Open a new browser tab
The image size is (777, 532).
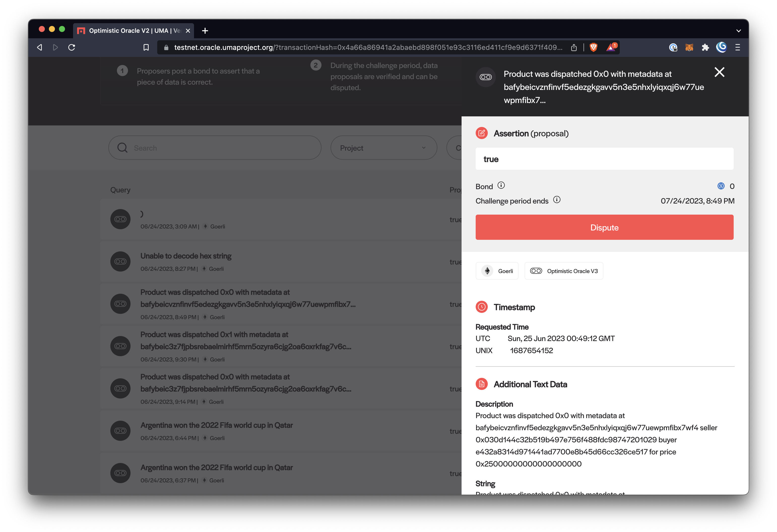pos(205,31)
